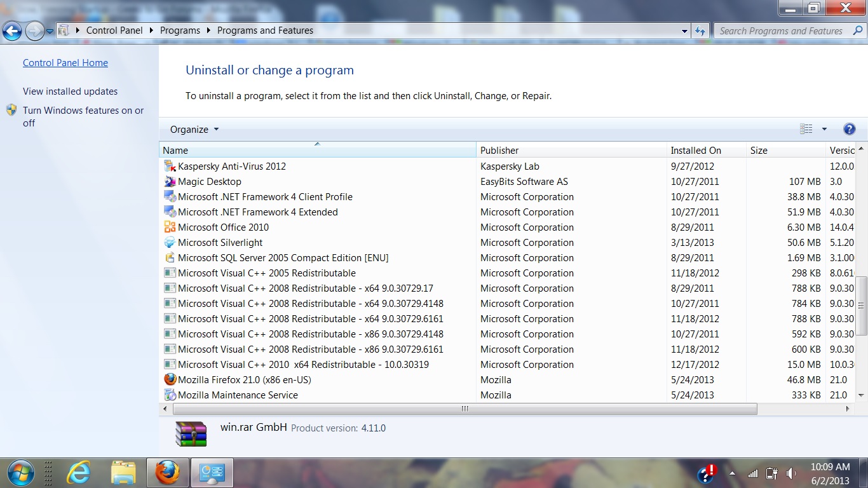Select Visual C++ 2008 x64 9.0.30729.4148 row
This screenshot has height=488, width=868.
(x=508, y=304)
